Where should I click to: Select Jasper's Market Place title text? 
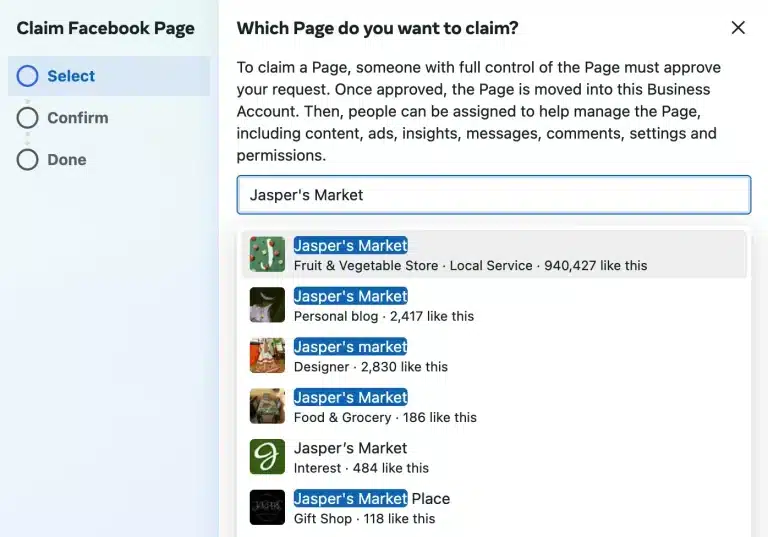click(371, 498)
